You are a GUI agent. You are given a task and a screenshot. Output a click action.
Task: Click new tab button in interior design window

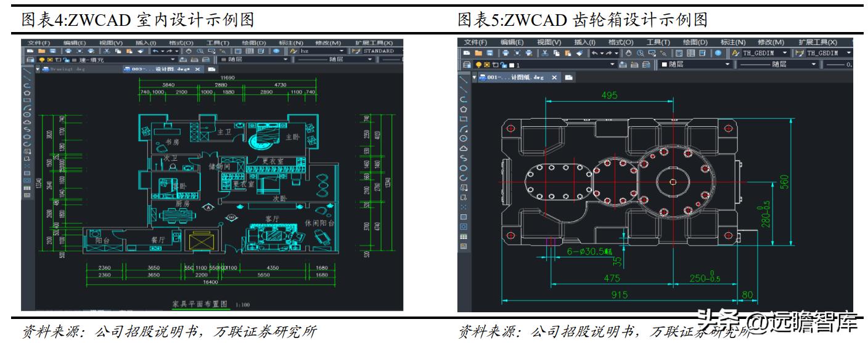coord(211,70)
